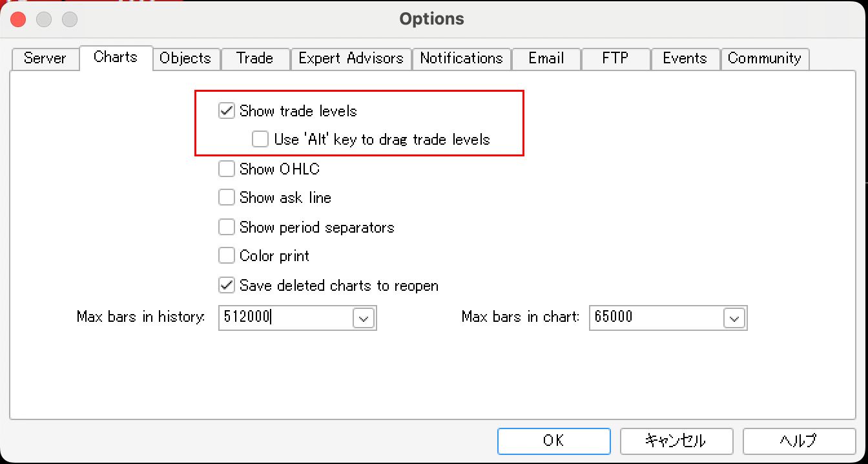Expand the Max bars in chart dropdown

click(734, 318)
